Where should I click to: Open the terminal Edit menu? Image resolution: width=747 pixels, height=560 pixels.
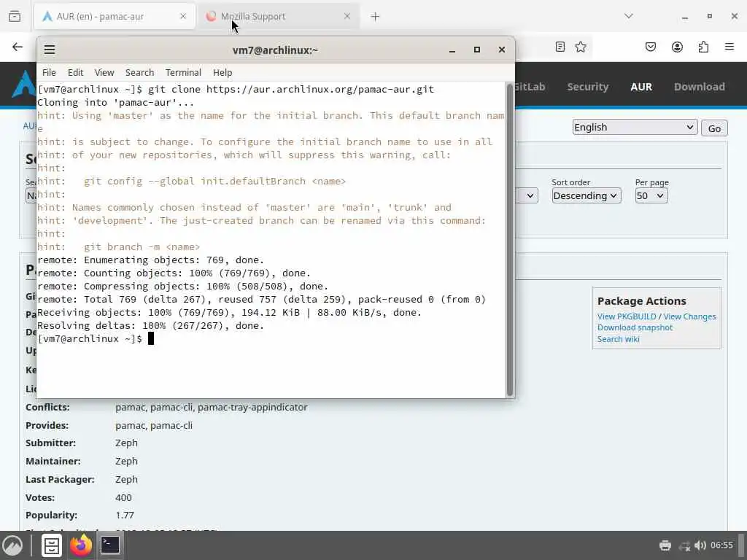75,72
